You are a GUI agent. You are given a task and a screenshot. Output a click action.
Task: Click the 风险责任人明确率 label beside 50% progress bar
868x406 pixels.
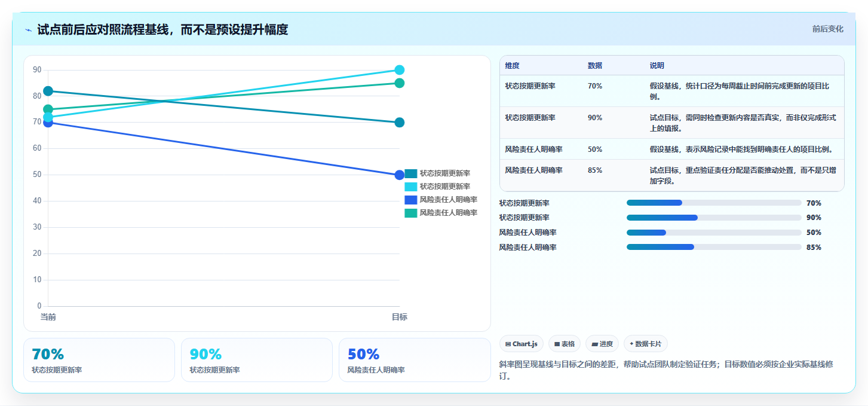(x=528, y=233)
